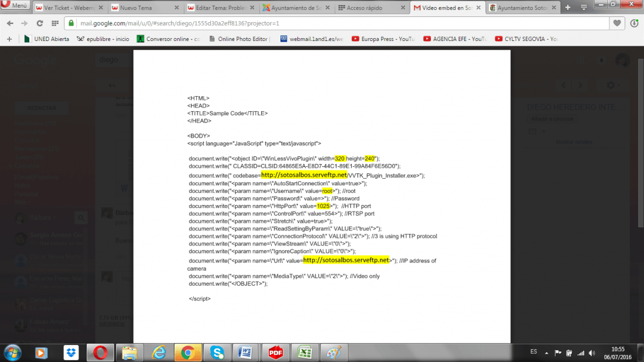Open the Speed Dial grid icon
644x362 pixels.
point(54,23)
